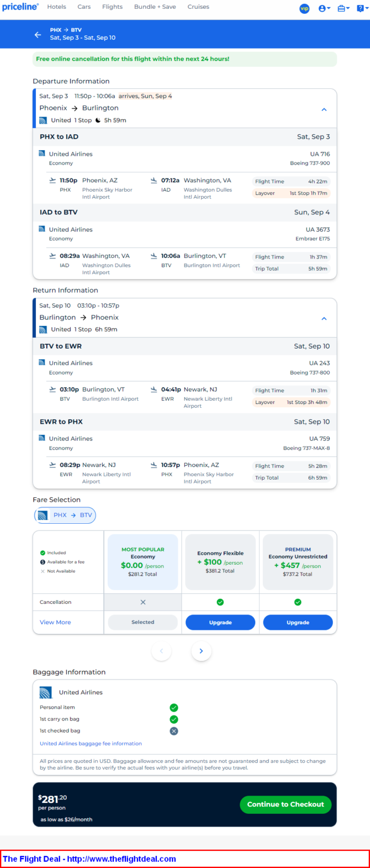Go to next fare options arrow
This screenshot has height=868, width=370.
coord(201,651)
